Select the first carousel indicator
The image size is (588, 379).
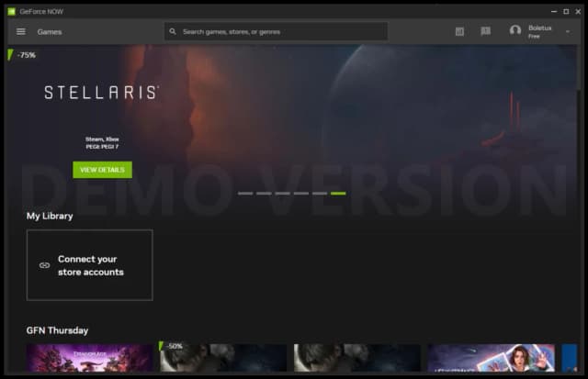coord(245,194)
